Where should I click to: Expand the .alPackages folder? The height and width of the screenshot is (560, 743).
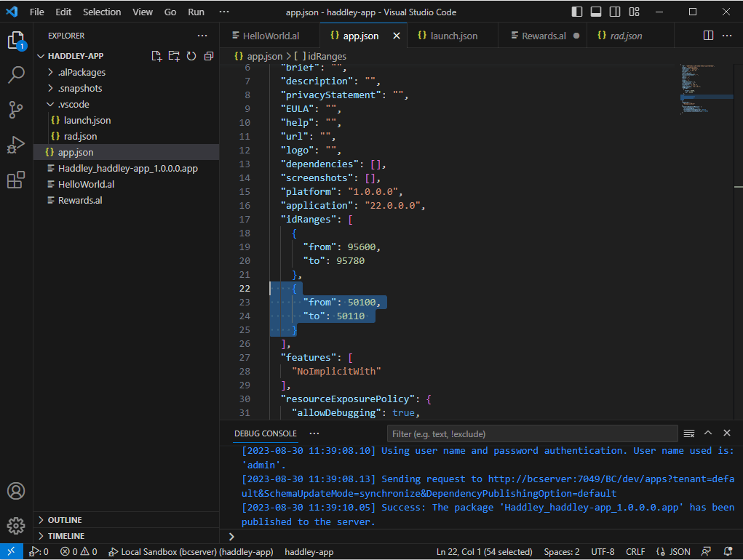(x=82, y=72)
